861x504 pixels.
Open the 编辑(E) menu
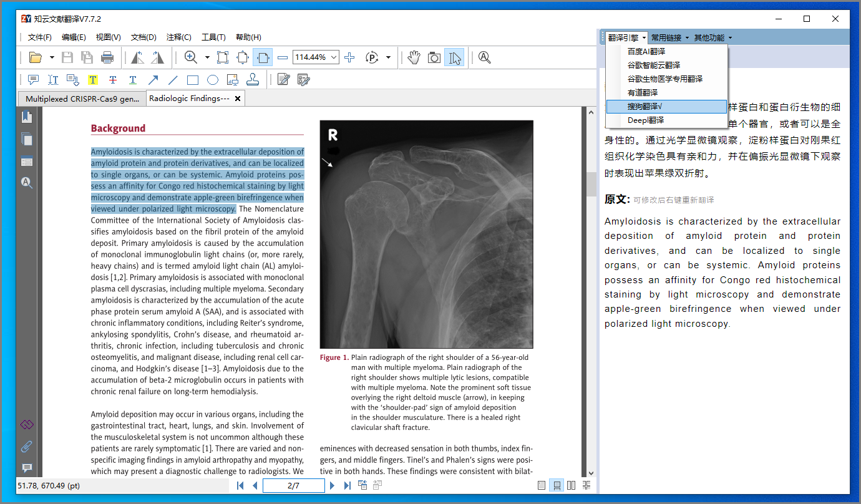pyautogui.click(x=74, y=37)
